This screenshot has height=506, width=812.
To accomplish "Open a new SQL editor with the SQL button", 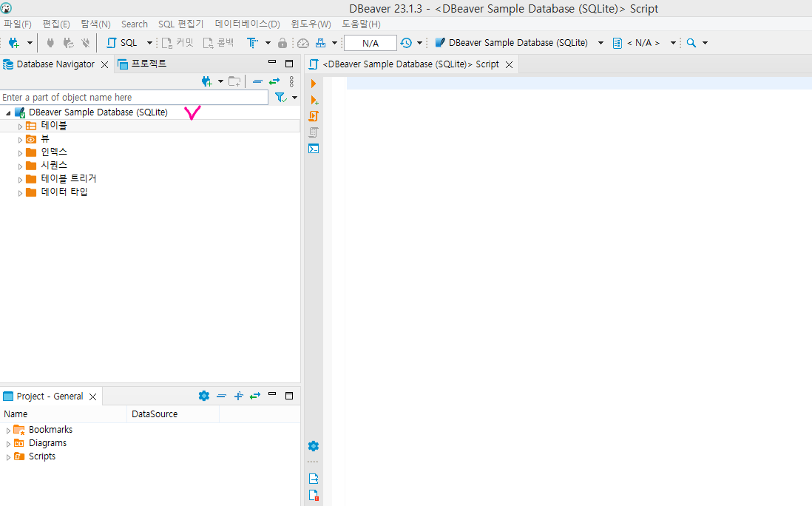I will pyautogui.click(x=122, y=43).
